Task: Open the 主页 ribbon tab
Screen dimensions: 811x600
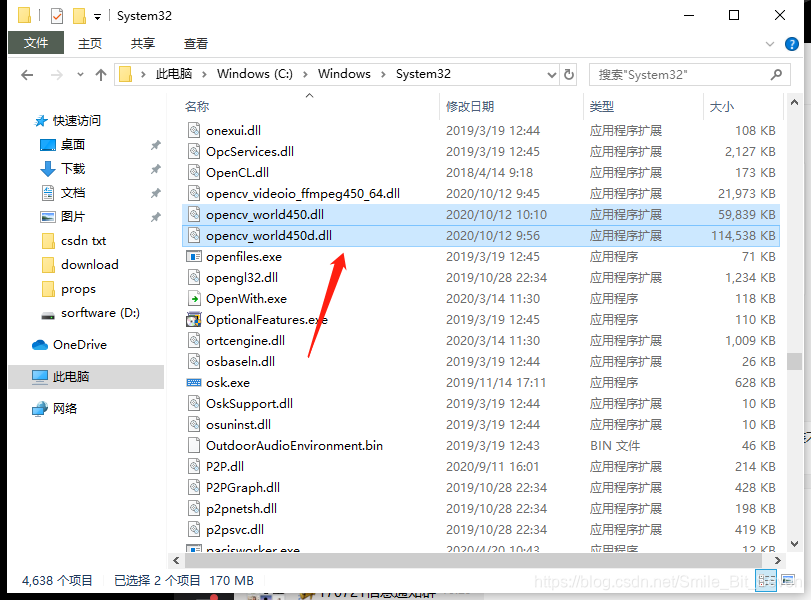Action: point(90,43)
